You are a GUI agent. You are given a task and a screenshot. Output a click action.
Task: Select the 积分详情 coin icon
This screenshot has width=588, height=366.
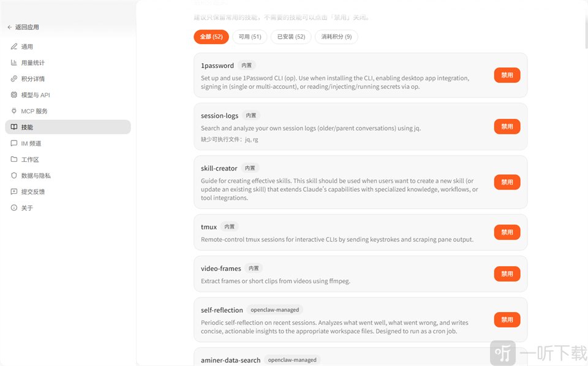(14, 79)
